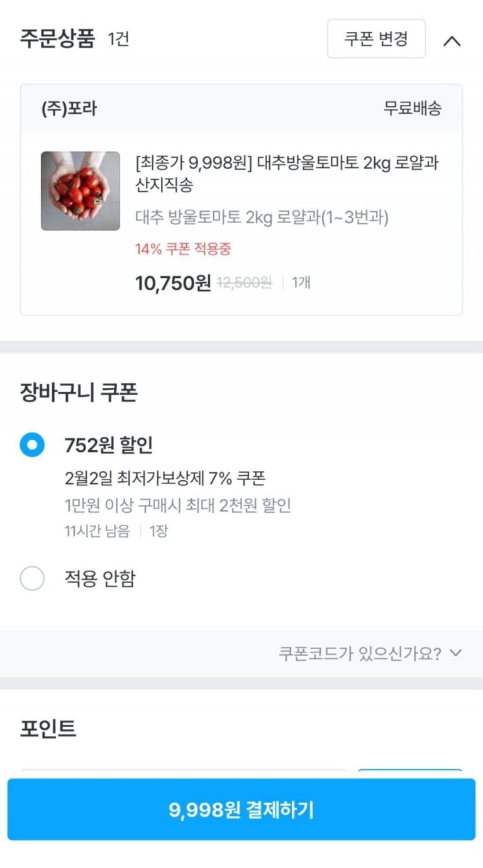Tap the 대추 방울토마토 로얄과(1~3번과) option text

262,217
